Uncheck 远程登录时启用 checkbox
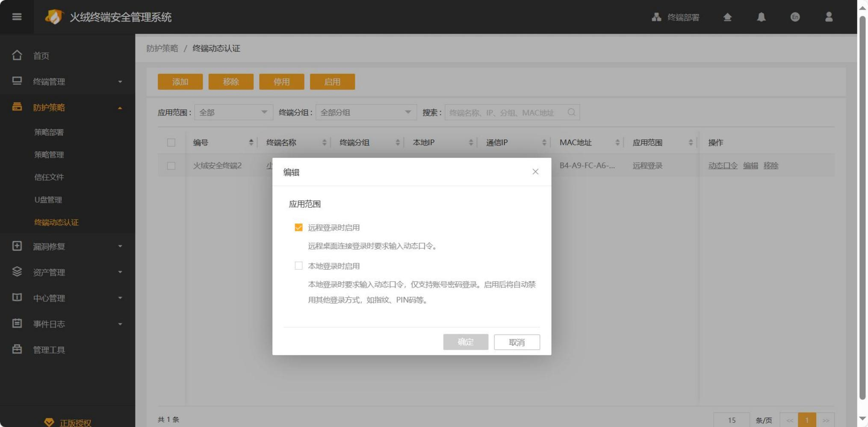 298,227
